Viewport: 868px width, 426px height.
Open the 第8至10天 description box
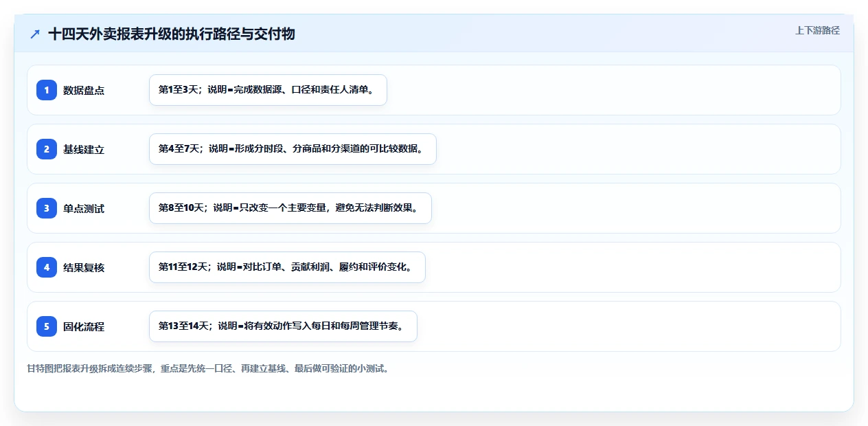click(290, 208)
